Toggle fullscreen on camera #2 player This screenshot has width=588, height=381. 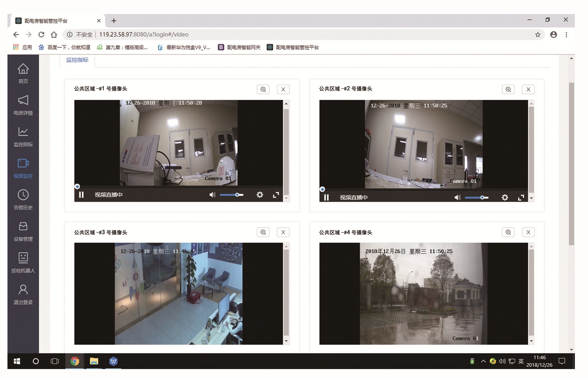(521, 198)
